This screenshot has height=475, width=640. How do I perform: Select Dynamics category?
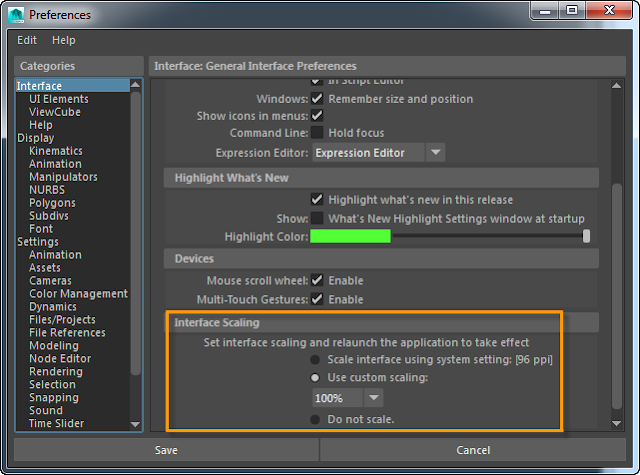[x=53, y=307]
